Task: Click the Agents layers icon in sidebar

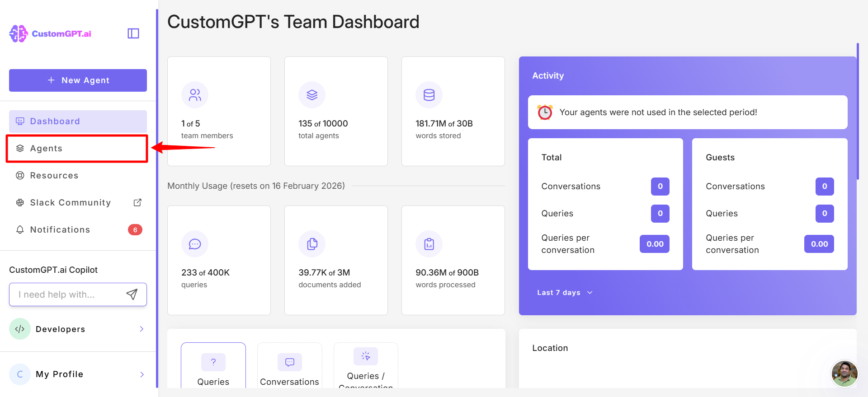Action: tap(20, 149)
